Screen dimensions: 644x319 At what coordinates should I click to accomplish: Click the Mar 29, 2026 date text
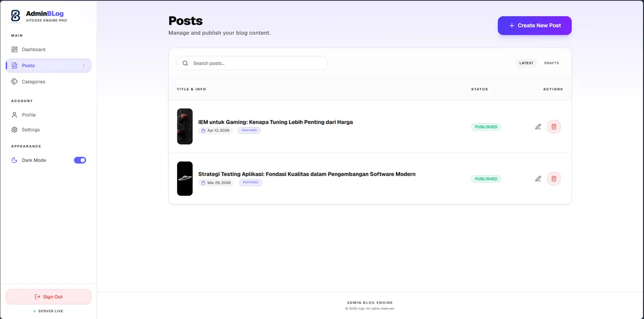click(x=219, y=183)
